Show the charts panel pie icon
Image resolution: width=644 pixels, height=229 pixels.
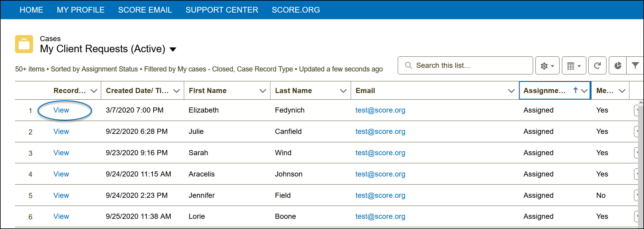click(x=618, y=66)
